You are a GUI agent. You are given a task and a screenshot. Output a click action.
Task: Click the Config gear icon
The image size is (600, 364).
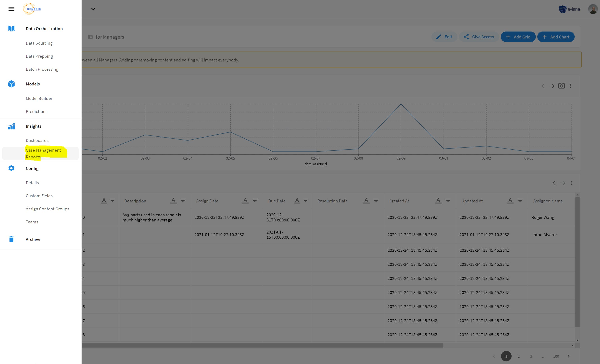click(x=12, y=168)
